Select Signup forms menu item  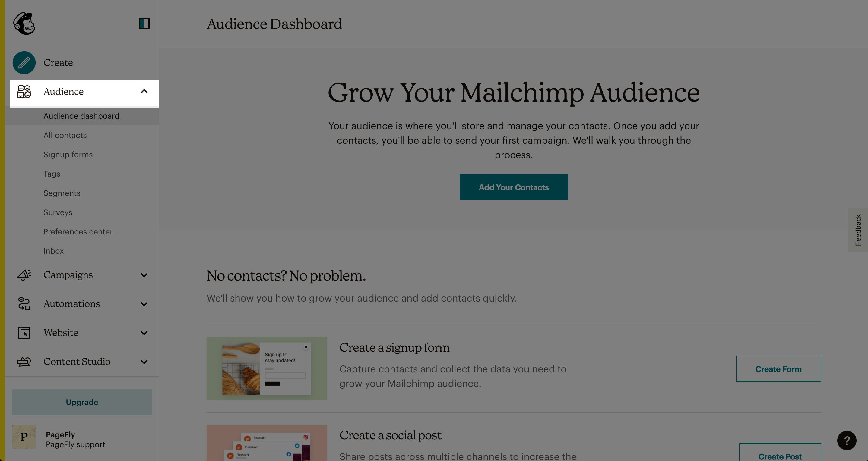point(68,154)
